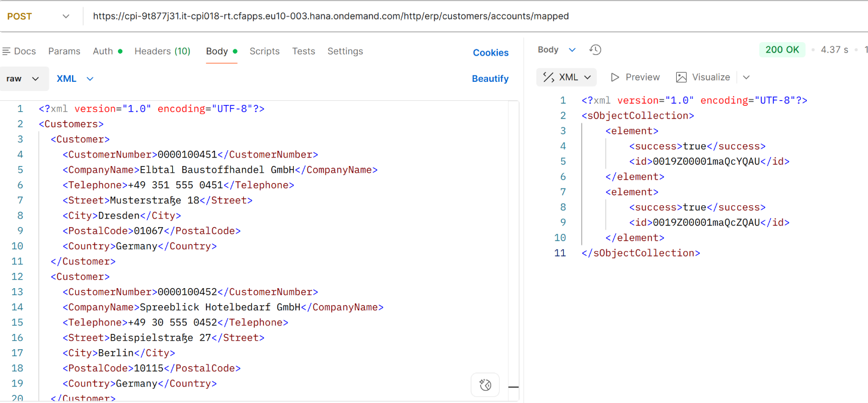Open the request XML language dropdown
Screen dimensions: 868x403
coord(75,79)
